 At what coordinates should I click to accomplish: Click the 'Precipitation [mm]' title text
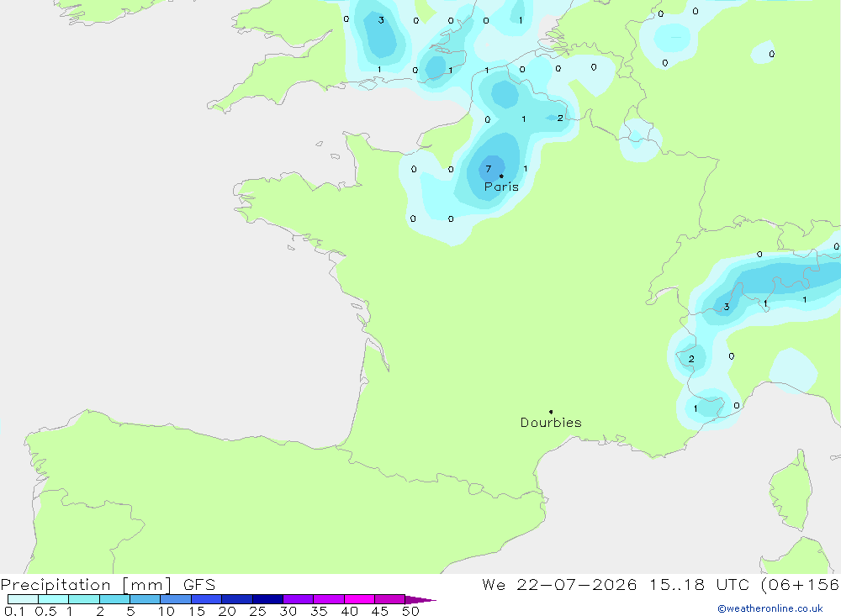[x=87, y=585]
